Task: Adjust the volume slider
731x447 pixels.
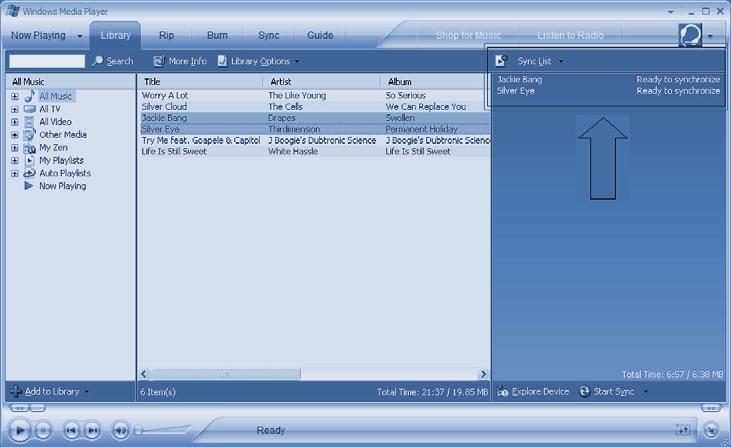Action: click(162, 430)
